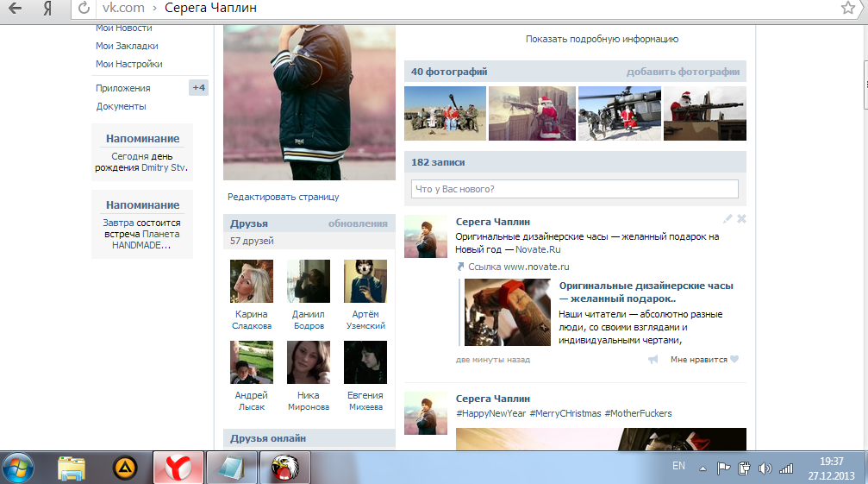Open Мои Новости in the left menu

(x=124, y=28)
